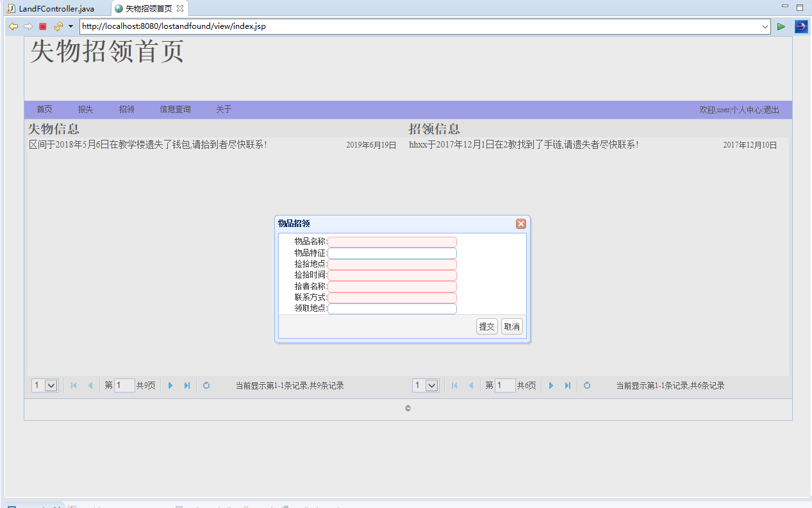Click the 取消 button

[511, 326]
